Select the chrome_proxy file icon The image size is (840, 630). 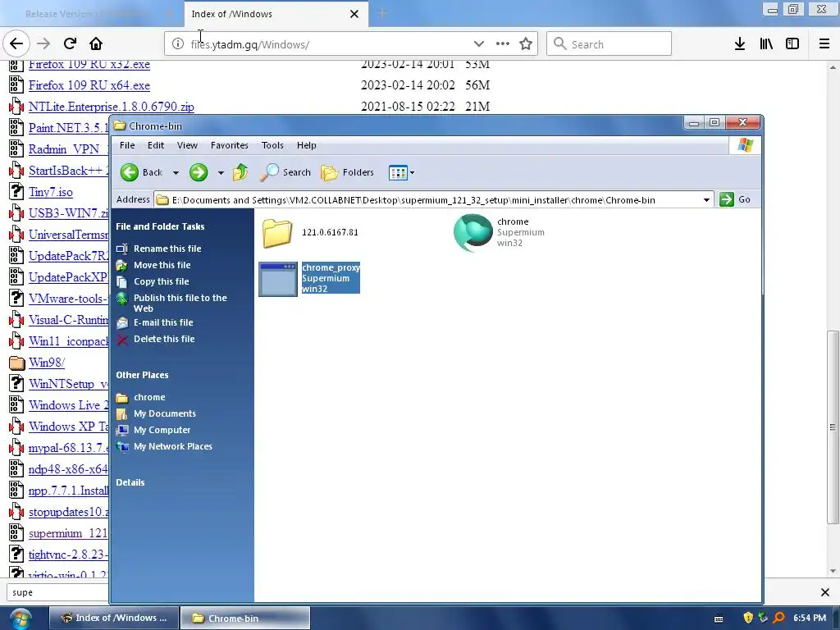tap(278, 279)
